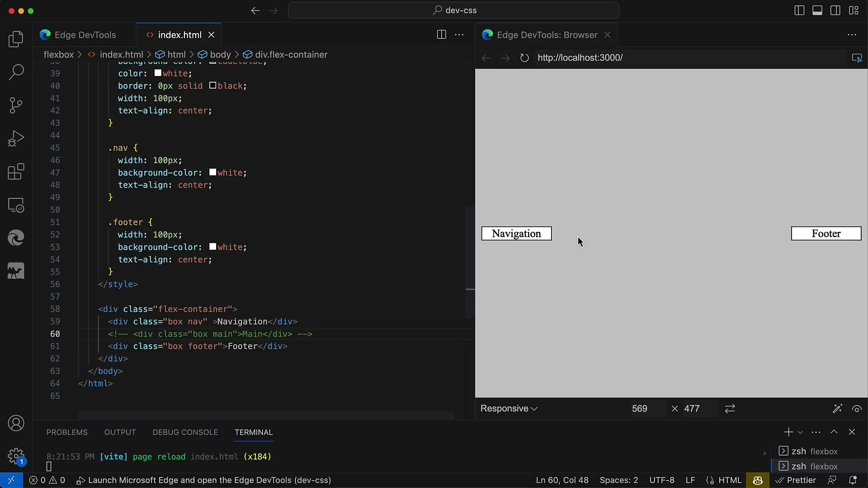Select the Run and Debug icon
The image size is (868, 488).
[15, 138]
